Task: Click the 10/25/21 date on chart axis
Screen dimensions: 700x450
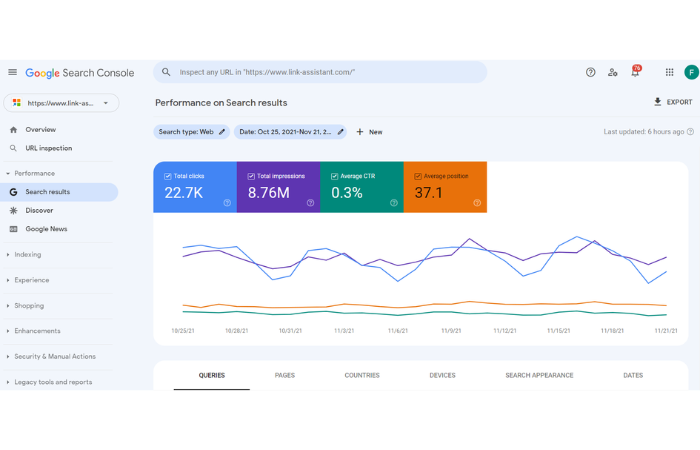Action: 183,331
